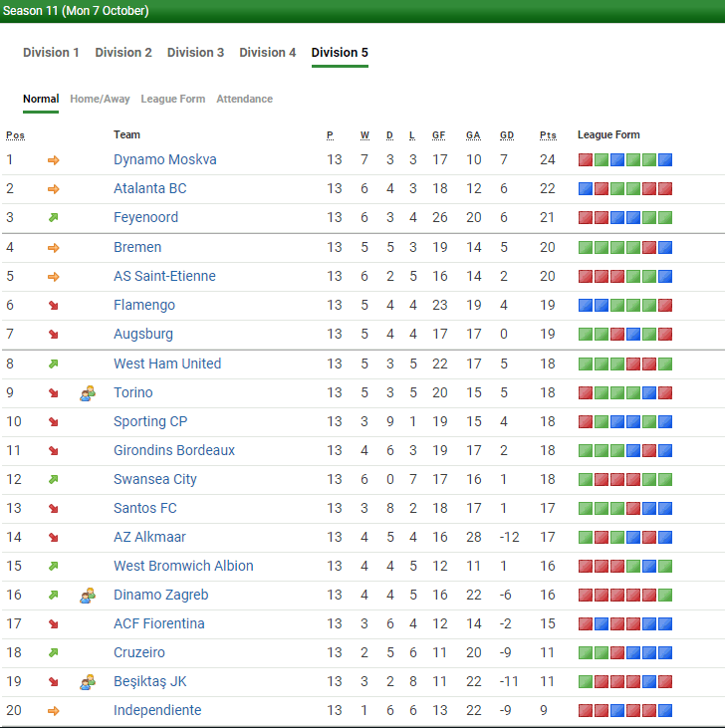Open the Girondins Bordeaux team link

tap(174, 451)
